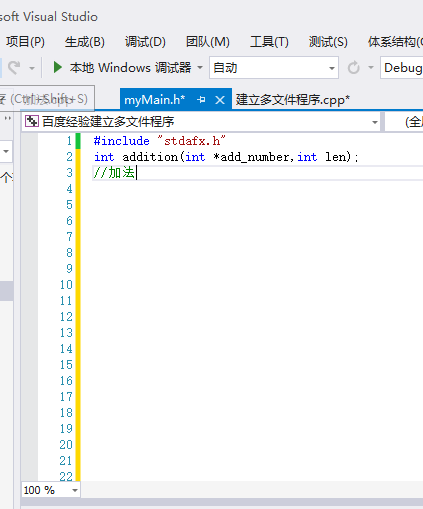Click line number 10 in the gutter

[66, 285]
